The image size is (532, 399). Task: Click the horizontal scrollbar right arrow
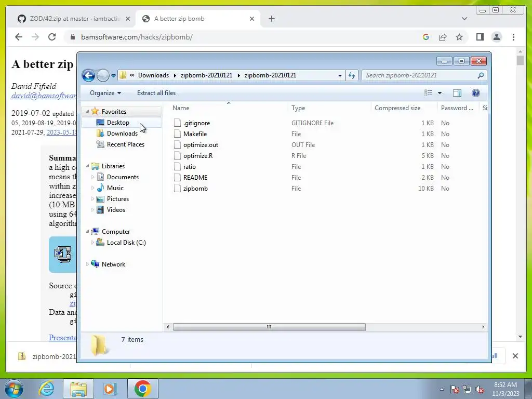coord(483,327)
